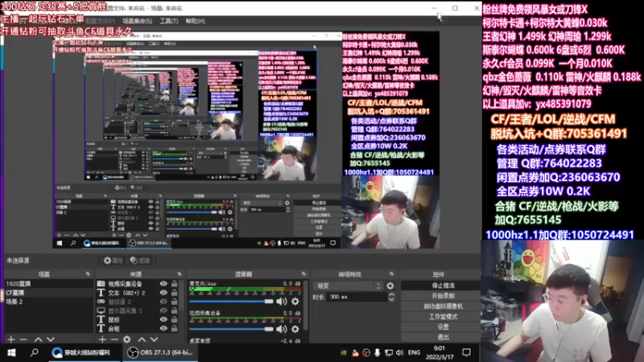Select the 1920直播 scene
Screen dimensions: 644x362
pyautogui.click(x=48, y=284)
